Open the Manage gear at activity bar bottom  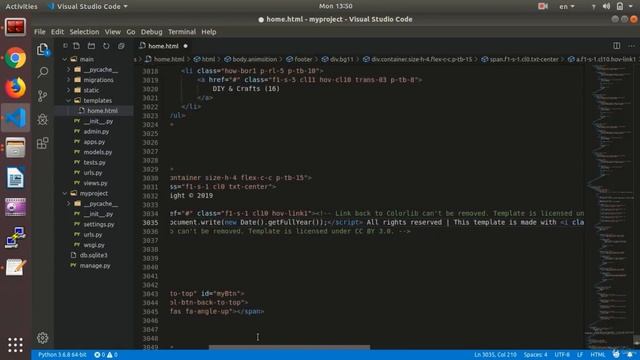[42, 338]
